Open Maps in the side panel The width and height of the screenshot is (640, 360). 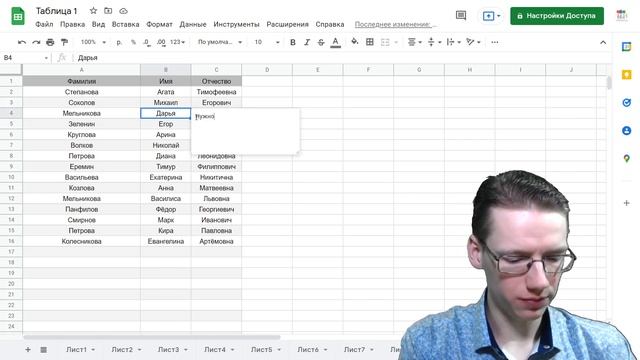point(627,158)
